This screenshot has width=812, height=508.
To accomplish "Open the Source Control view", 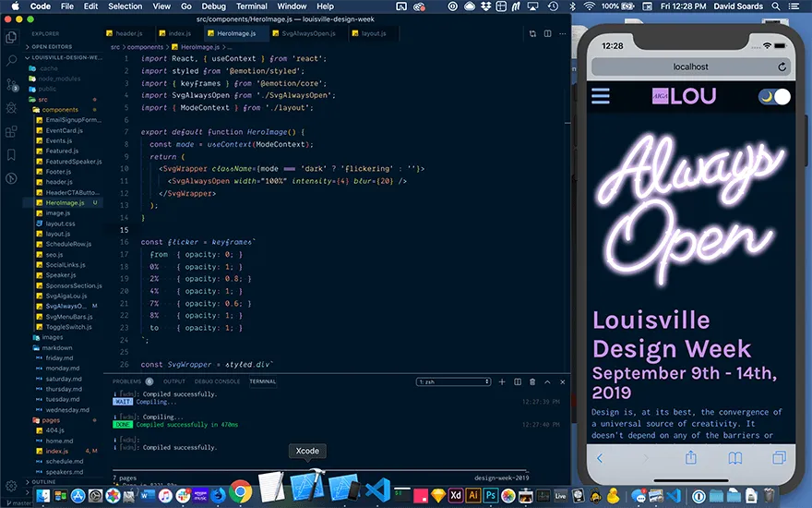I will point(11,84).
